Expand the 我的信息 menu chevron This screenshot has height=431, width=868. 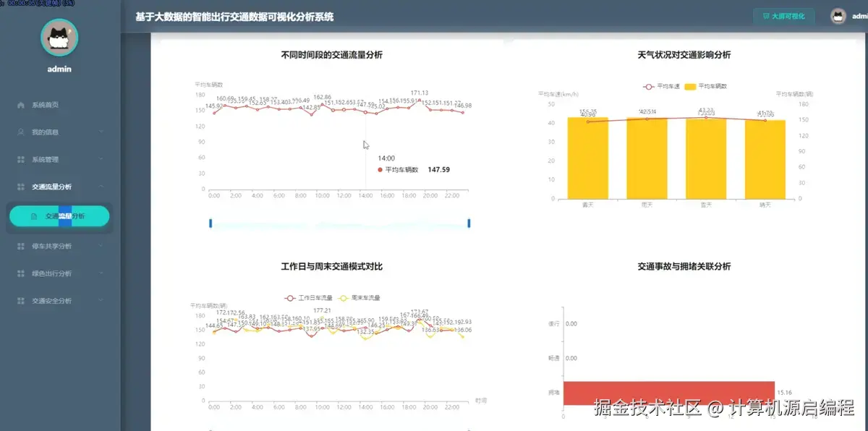coord(101,132)
